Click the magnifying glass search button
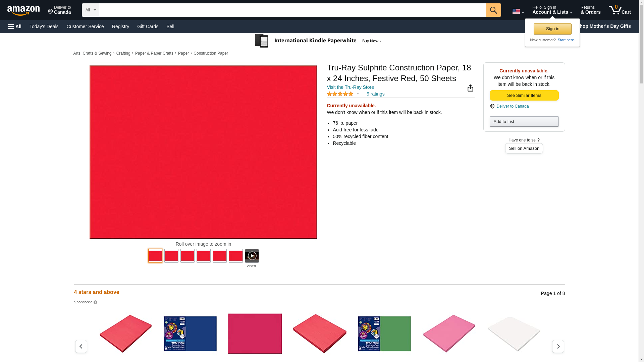The image size is (644, 362). coord(493,10)
